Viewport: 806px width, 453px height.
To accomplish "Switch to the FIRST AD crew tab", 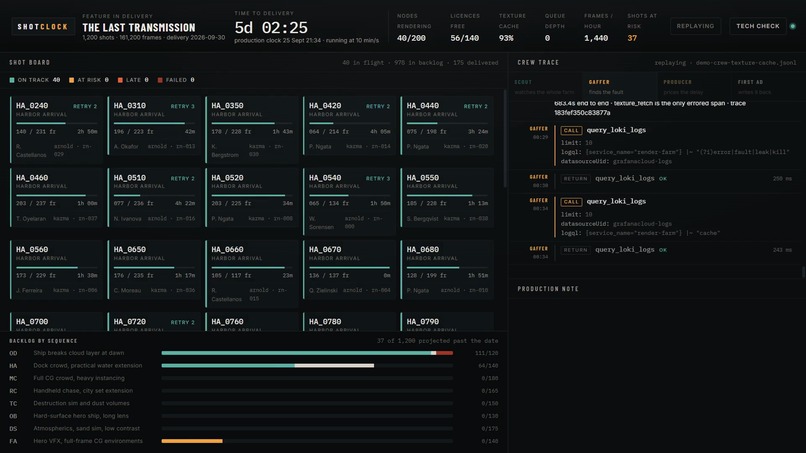I will (766, 86).
